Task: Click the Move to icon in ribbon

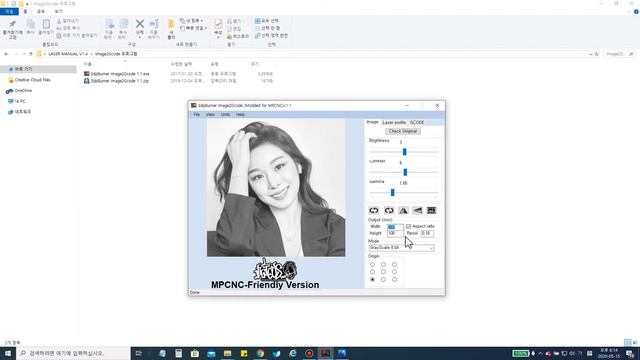Action: 109,24
